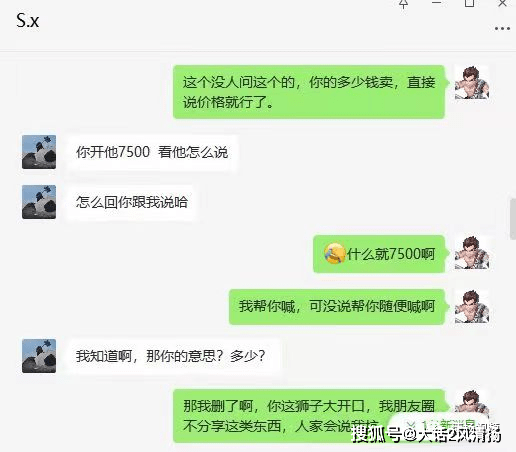This screenshot has height=452, width=516.
Task: Select the message 你开他7500 看他怎么说
Action: [x=152, y=152]
